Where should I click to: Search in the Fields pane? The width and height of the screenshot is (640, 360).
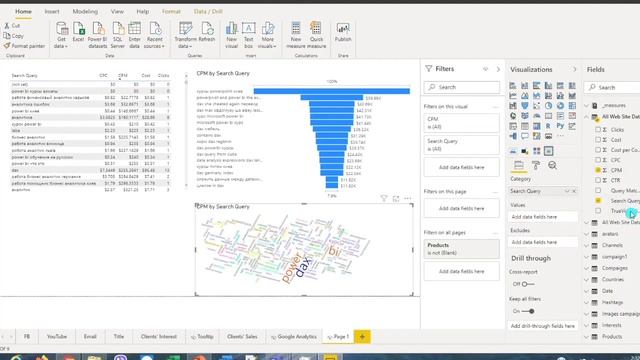pyautogui.click(x=612, y=87)
